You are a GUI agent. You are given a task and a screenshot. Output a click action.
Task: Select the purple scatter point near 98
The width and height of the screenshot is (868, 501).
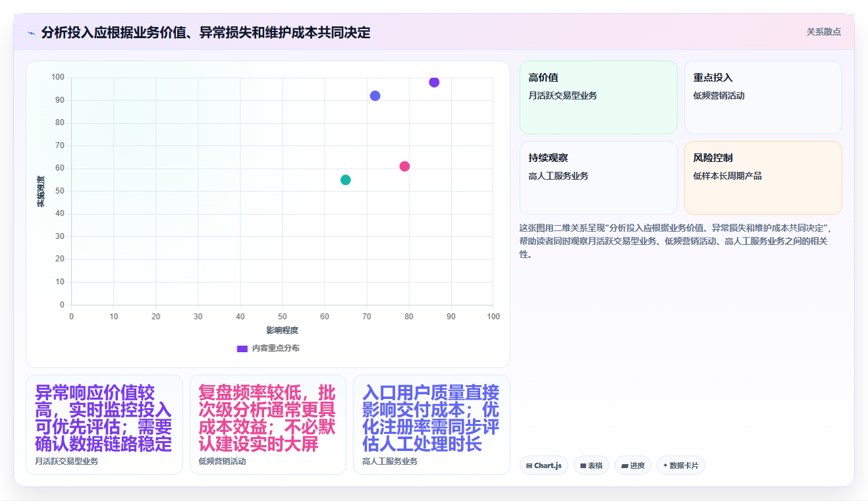[434, 82]
